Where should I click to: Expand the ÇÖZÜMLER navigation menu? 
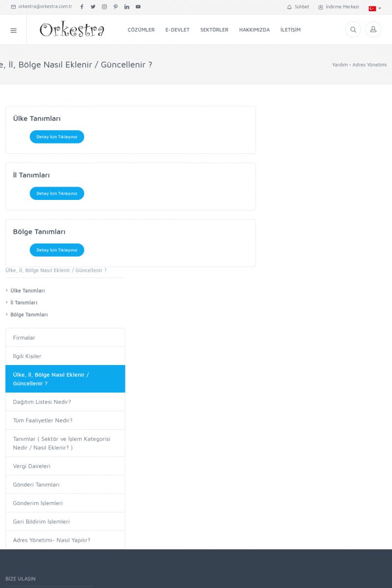141,30
